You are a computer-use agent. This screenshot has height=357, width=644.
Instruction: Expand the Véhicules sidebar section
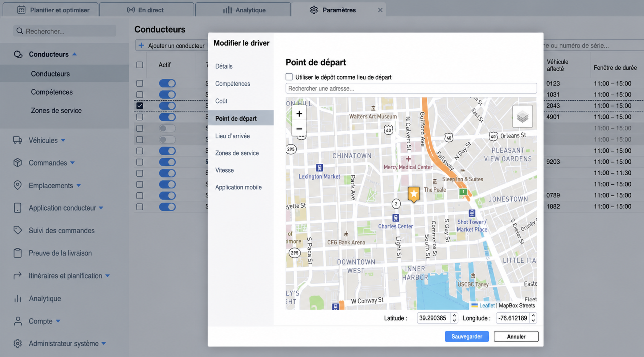[63, 140]
